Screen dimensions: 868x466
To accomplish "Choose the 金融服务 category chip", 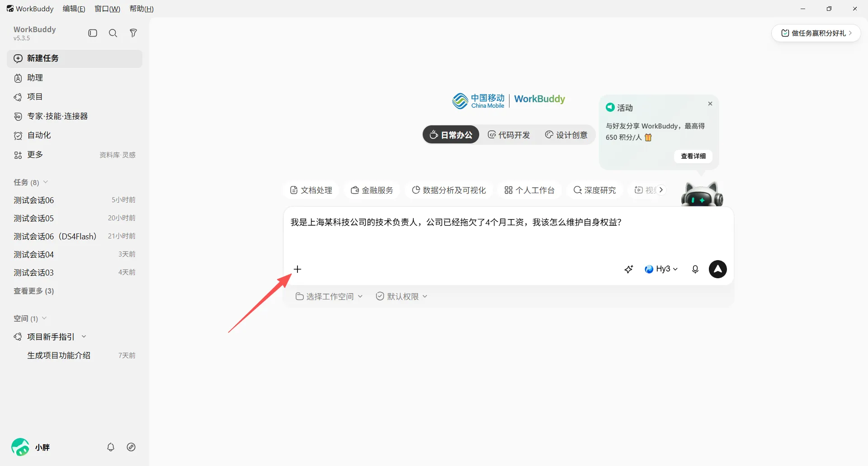I will click(372, 190).
